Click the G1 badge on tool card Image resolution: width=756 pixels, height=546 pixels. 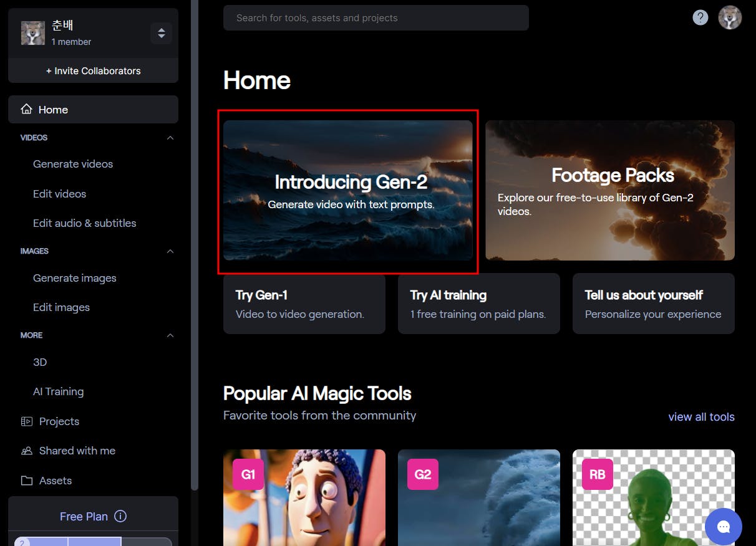click(x=248, y=474)
